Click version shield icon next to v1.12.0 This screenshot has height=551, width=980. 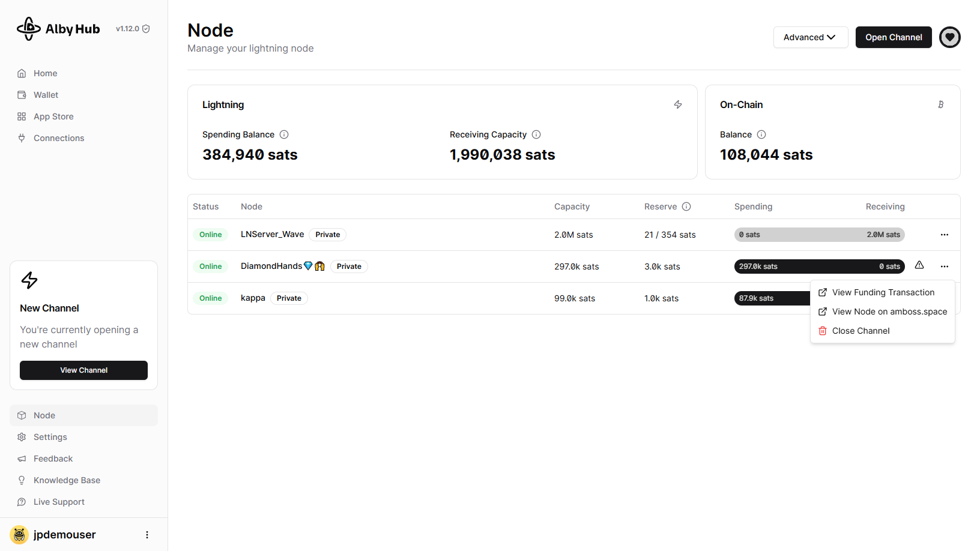pyautogui.click(x=146, y=29)
